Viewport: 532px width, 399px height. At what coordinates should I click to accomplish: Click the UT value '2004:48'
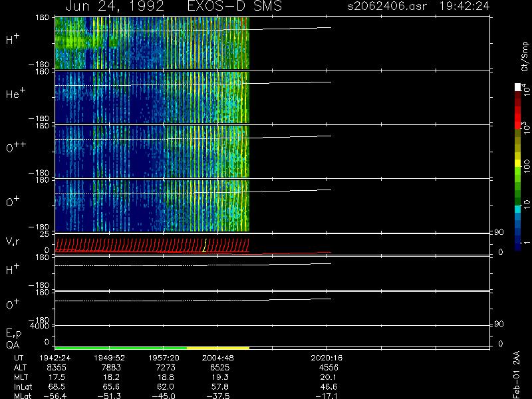(x=218, y=358)
